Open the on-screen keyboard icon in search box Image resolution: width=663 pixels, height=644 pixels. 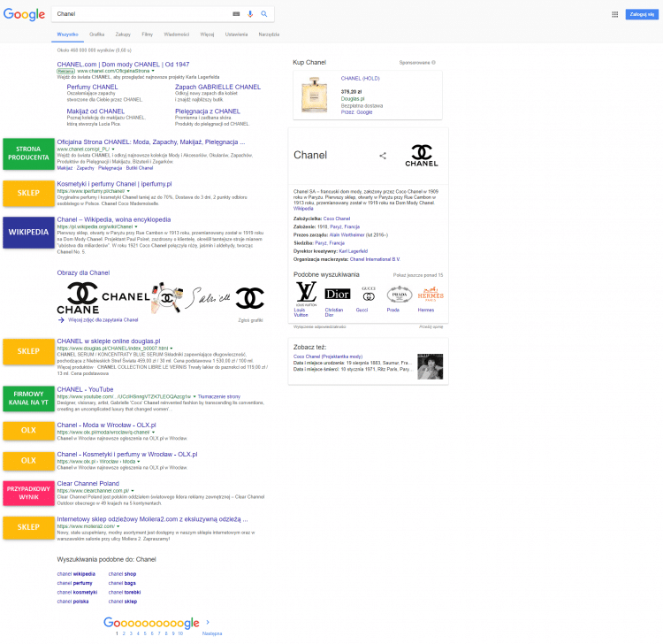[236, 14]
